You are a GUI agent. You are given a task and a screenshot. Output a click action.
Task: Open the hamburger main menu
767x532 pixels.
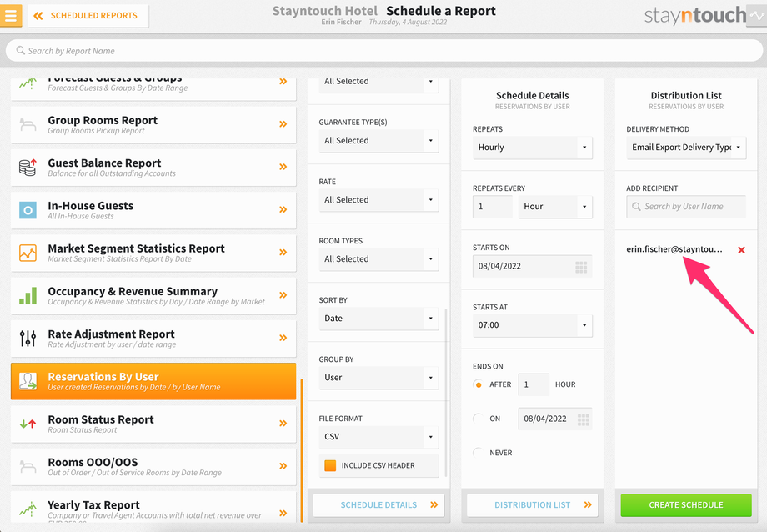(10, 15)
